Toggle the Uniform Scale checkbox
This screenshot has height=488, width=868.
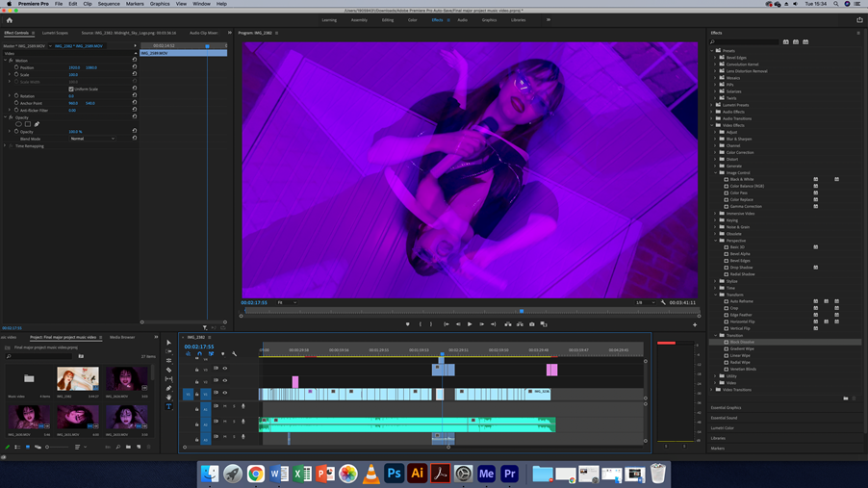(71, 89)
